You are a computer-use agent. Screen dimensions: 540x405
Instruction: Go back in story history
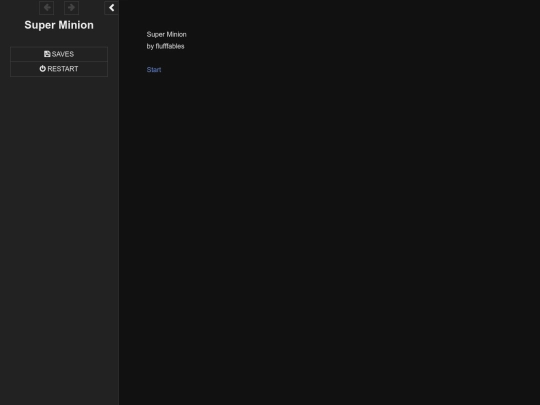click(46, 8)
